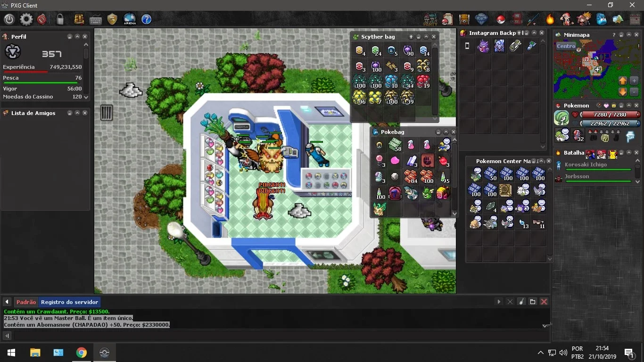644x362 pixels.
Task: Click the previous chat tab arrow
Action: [7, 302]
